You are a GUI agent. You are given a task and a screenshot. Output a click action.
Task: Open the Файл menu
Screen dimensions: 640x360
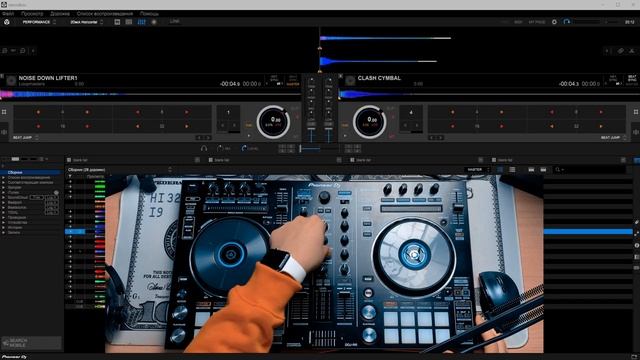tap(8, 14)
